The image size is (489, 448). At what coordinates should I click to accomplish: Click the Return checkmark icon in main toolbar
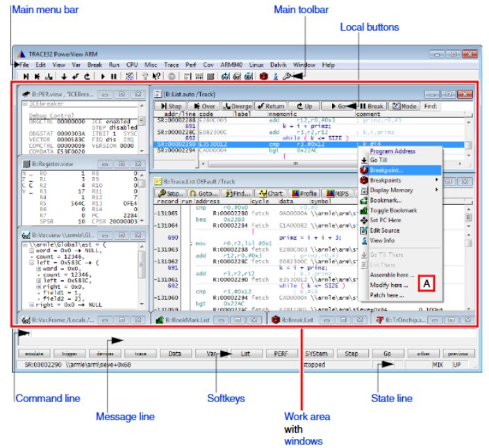76,76
